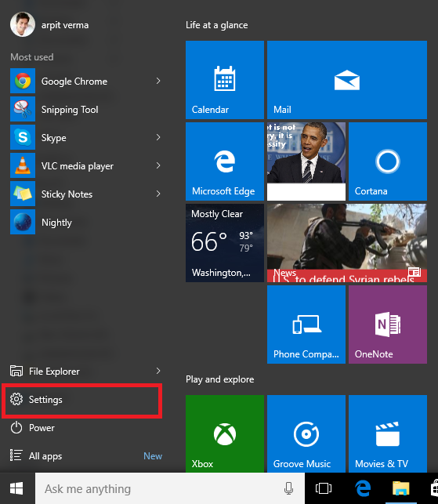Click the Life at a glance group heading
Image resolution: width=438 pixels, height=504 pixels.
click(x=216, y=25)
